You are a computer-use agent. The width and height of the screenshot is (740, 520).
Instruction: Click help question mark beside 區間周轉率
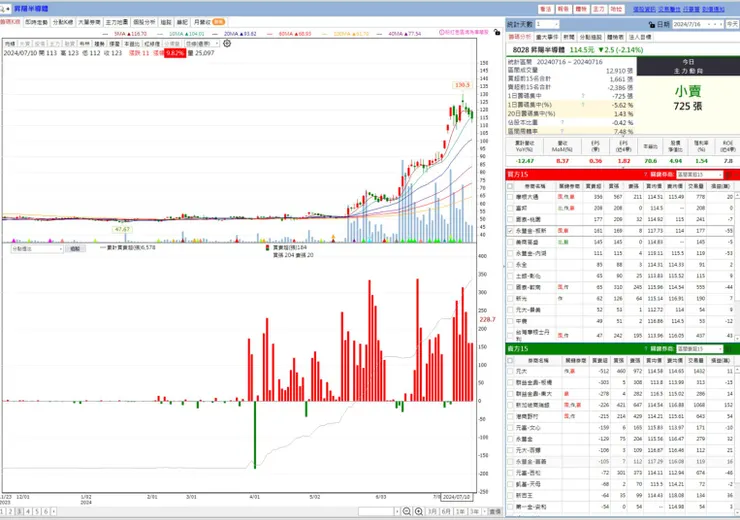click(x=563, y=131)
